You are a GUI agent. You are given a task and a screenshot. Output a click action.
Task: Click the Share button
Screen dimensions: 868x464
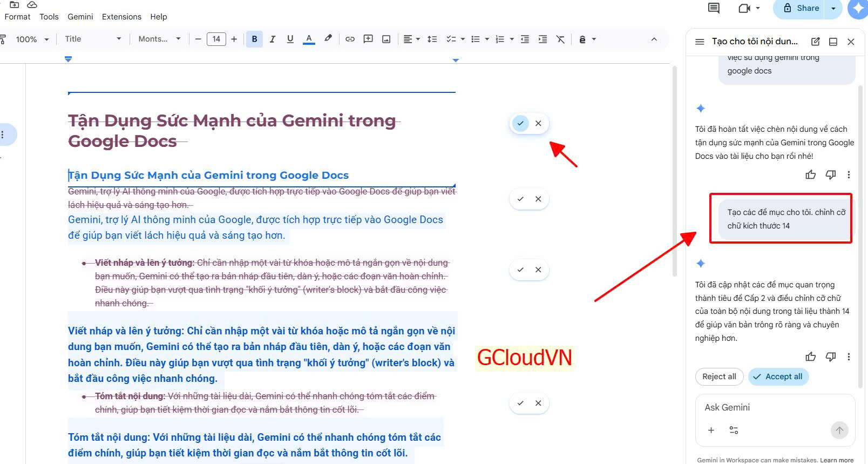801,8
